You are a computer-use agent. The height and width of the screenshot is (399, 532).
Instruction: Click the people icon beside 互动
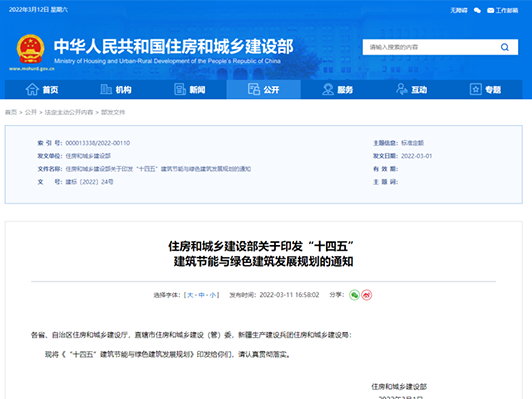click(x=402, y=90)
